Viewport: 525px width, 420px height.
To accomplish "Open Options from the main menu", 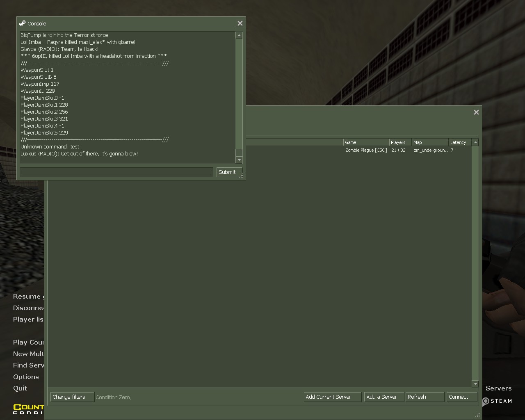I will pyautogui.click(x=26, y=377).
